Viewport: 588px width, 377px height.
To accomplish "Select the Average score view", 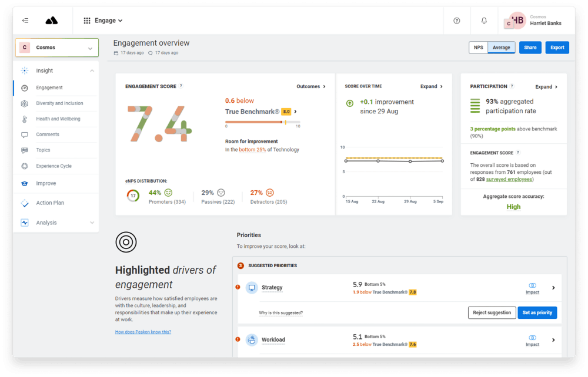I will (502, 47).
